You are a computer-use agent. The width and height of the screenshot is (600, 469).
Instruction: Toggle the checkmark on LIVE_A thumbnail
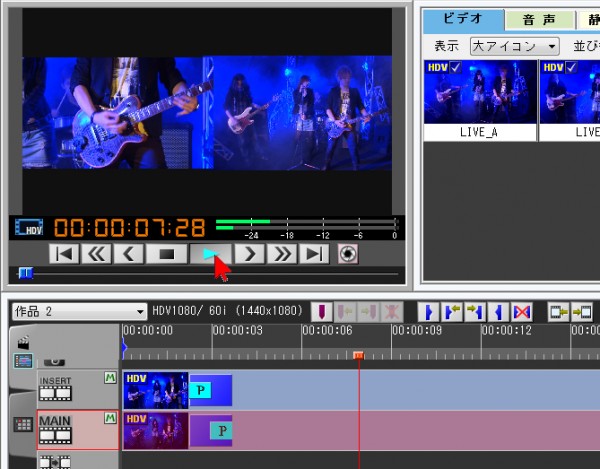456,67
